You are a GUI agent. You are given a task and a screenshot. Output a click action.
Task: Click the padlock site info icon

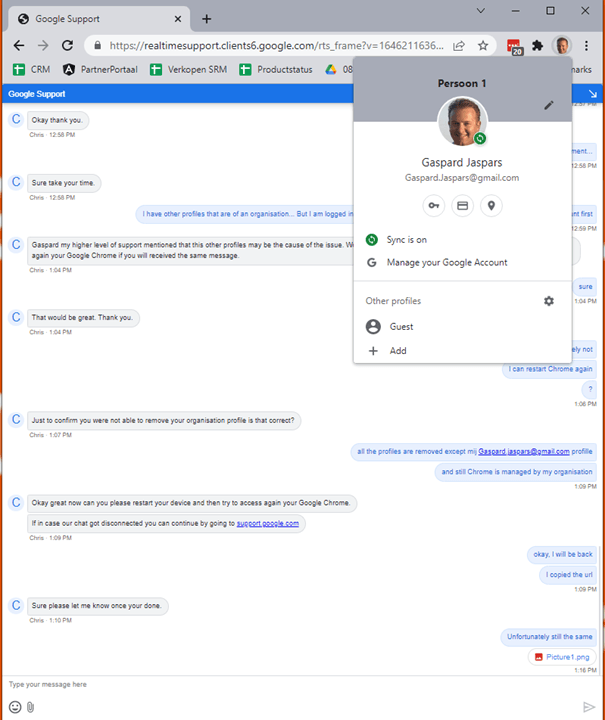(x=97, y=45)
